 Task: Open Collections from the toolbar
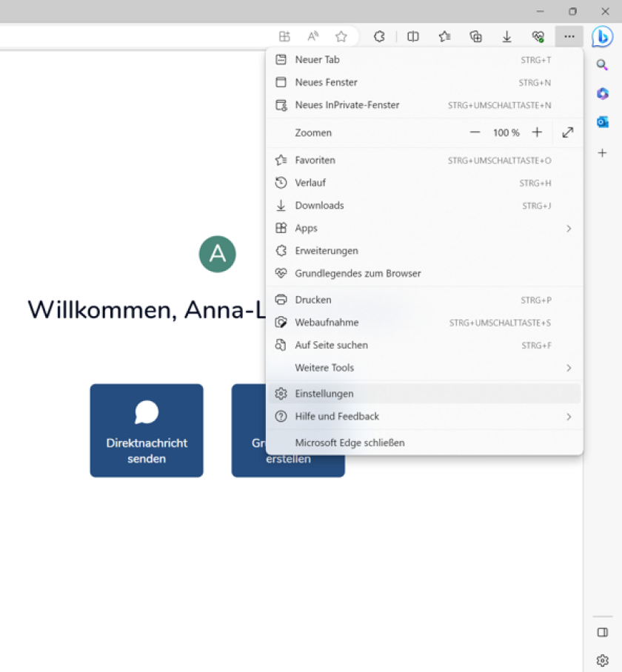tap(476, 36)
